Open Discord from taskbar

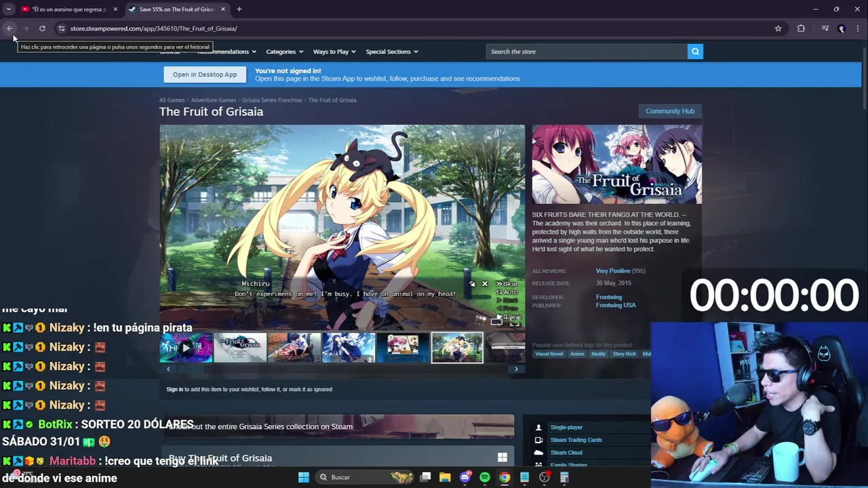465,477
